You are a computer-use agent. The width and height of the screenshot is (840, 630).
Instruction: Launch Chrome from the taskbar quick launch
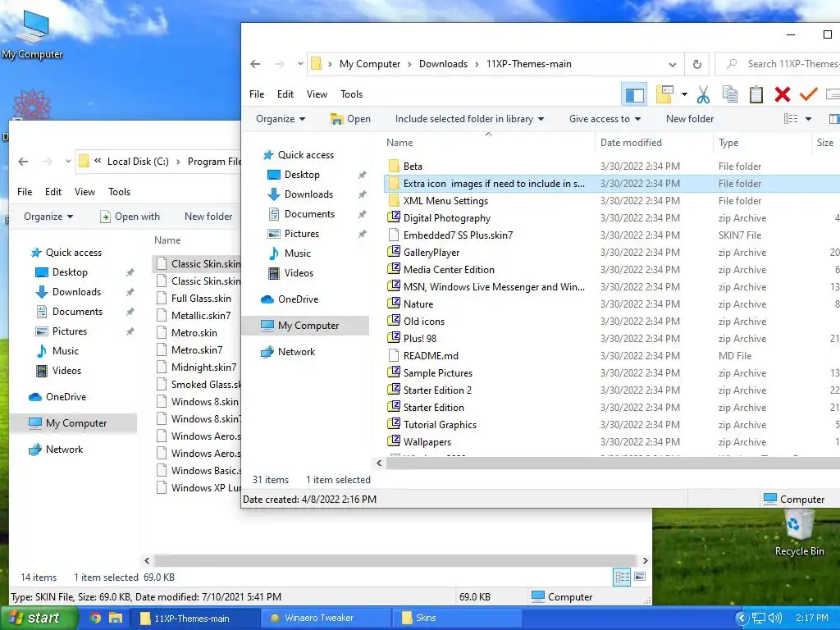click(x=95, y=619)
